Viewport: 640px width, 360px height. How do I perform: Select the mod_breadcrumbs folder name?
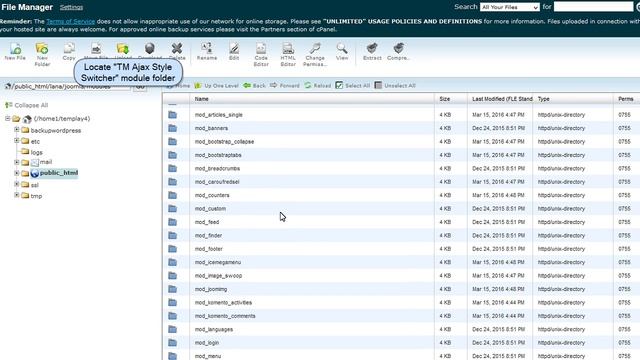217,169
